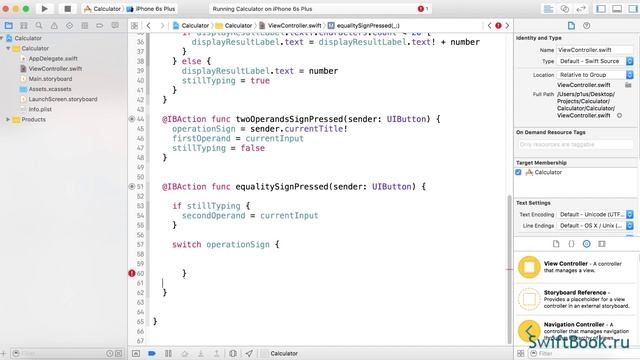Hide the debug area with the debug bar toggle
The image size is (640, 360).
136,353
